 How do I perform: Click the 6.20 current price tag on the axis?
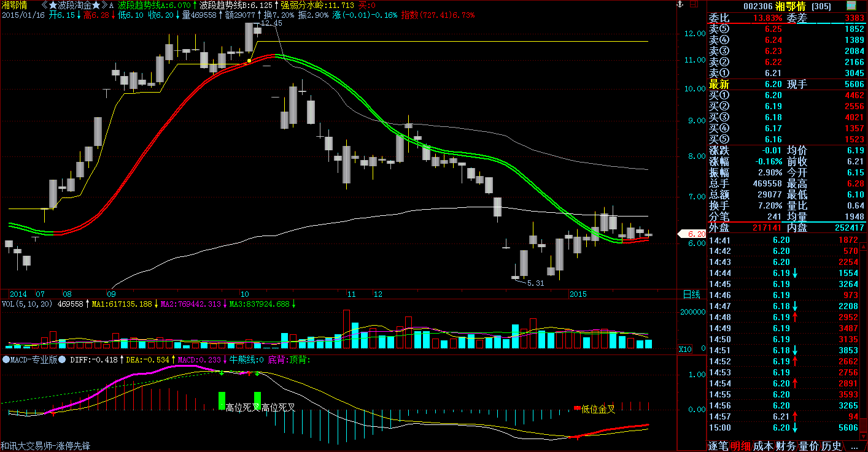pos(692,234)
